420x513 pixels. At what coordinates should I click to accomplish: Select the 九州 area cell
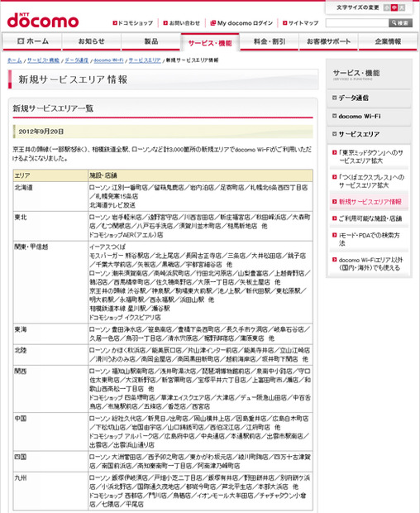pyautogui.click(x=50, y=491)
